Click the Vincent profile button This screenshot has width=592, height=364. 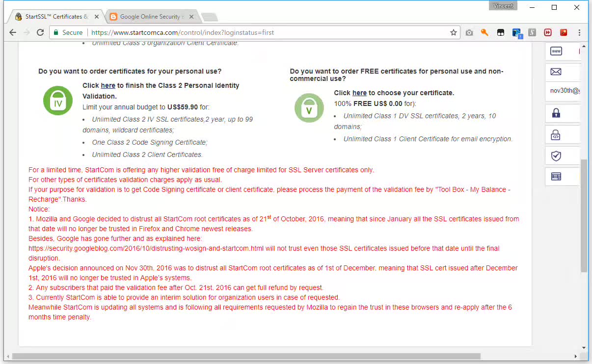(503, 6)
